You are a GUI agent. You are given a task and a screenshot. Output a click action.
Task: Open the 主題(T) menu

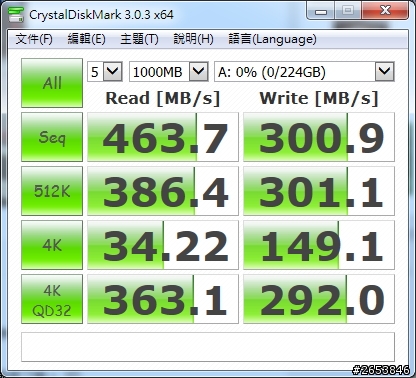coord(139,39)
